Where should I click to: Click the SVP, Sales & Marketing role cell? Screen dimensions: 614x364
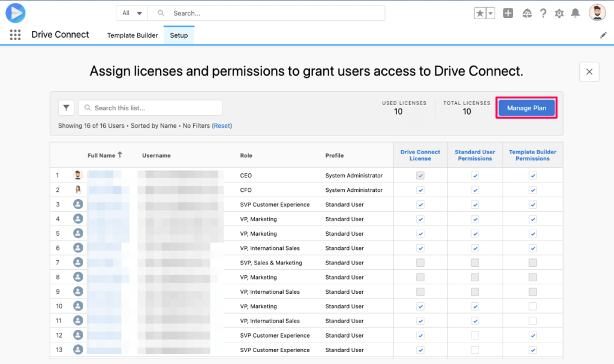point(271,263)
